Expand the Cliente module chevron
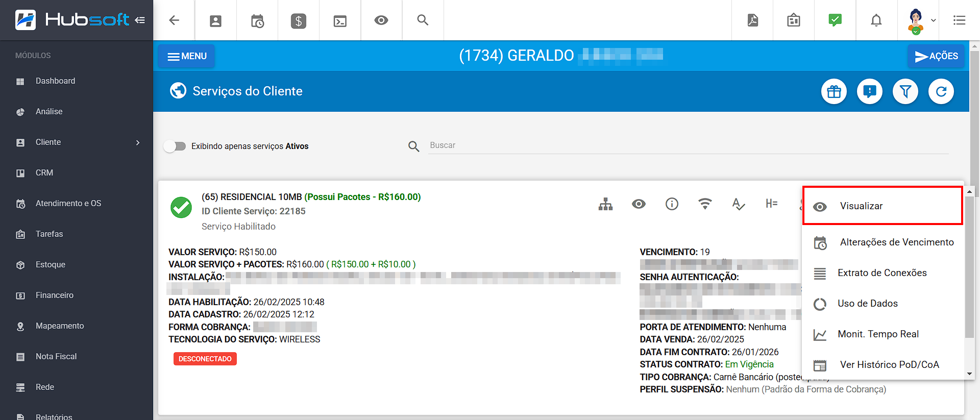This screenshot has width=980, height=420. 138,142
